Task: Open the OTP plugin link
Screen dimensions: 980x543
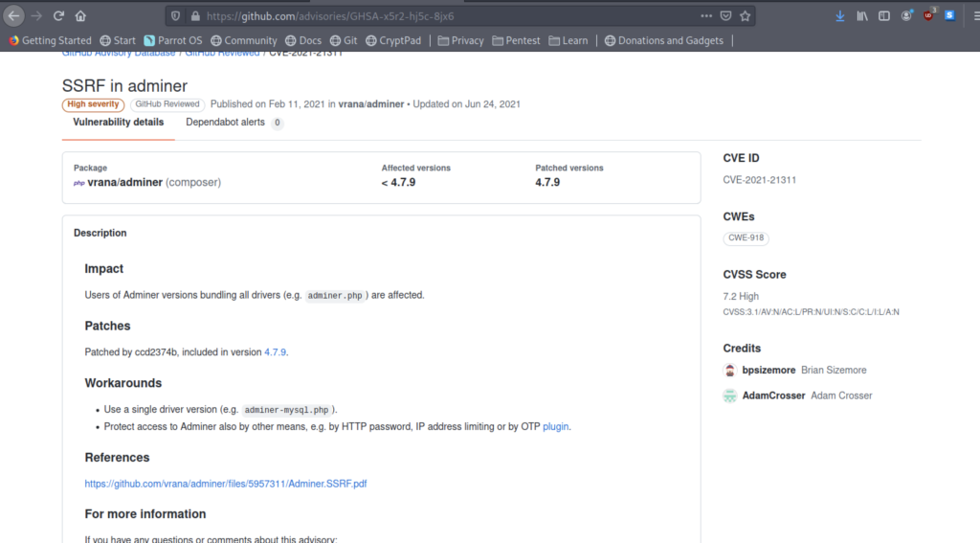Action: coord(556,427)
